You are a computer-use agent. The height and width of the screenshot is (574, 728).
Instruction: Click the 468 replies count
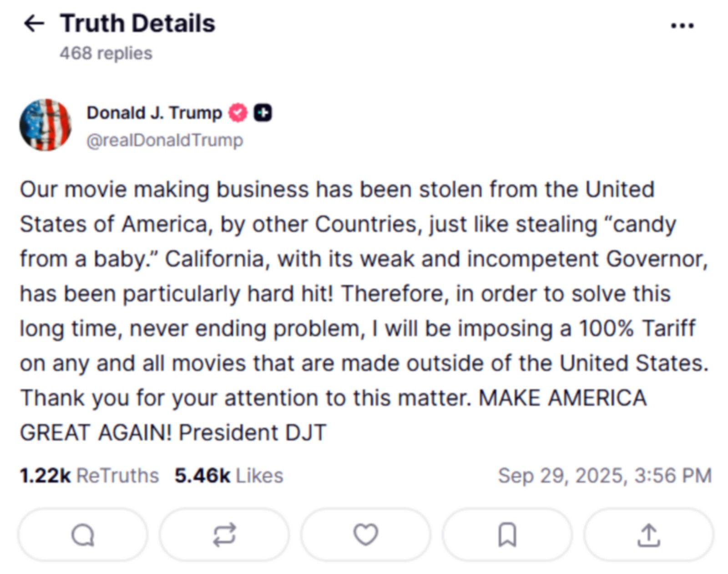click(x=106, y=53)
